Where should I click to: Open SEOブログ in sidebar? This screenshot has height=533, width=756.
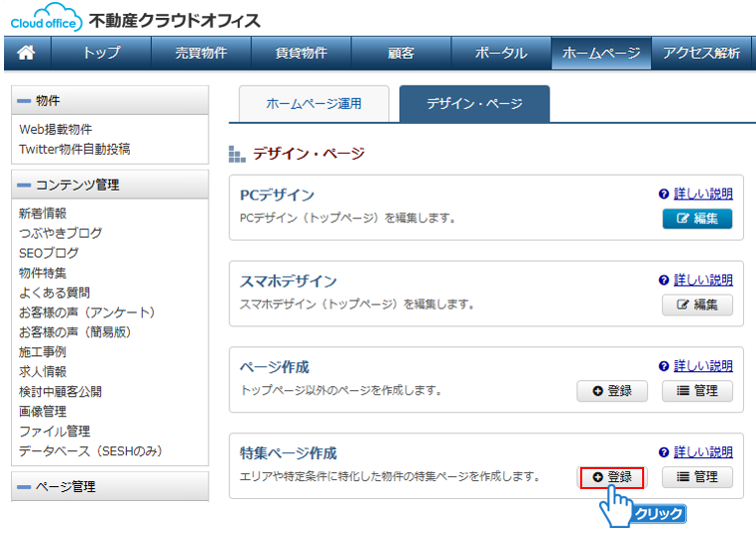48,253
